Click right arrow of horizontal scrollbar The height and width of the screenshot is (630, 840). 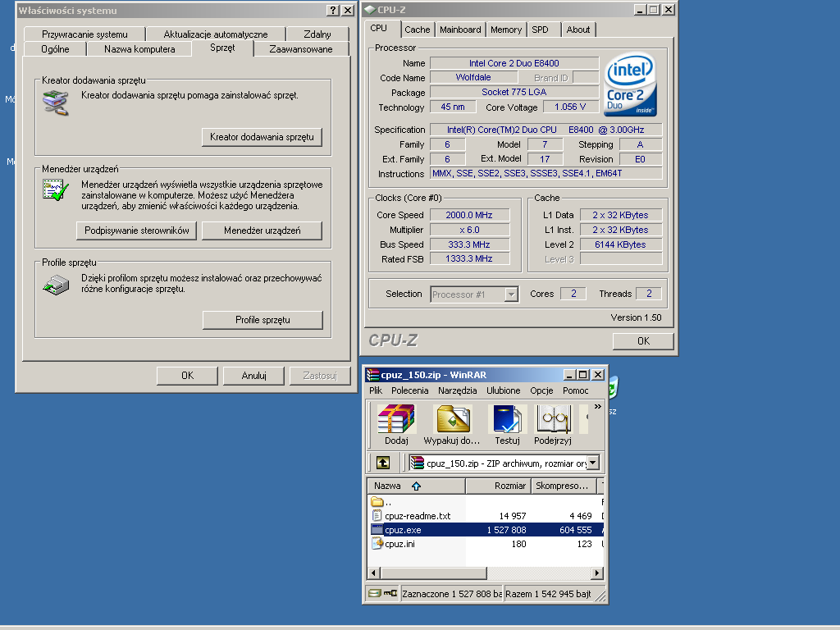(x=597, y=573)
